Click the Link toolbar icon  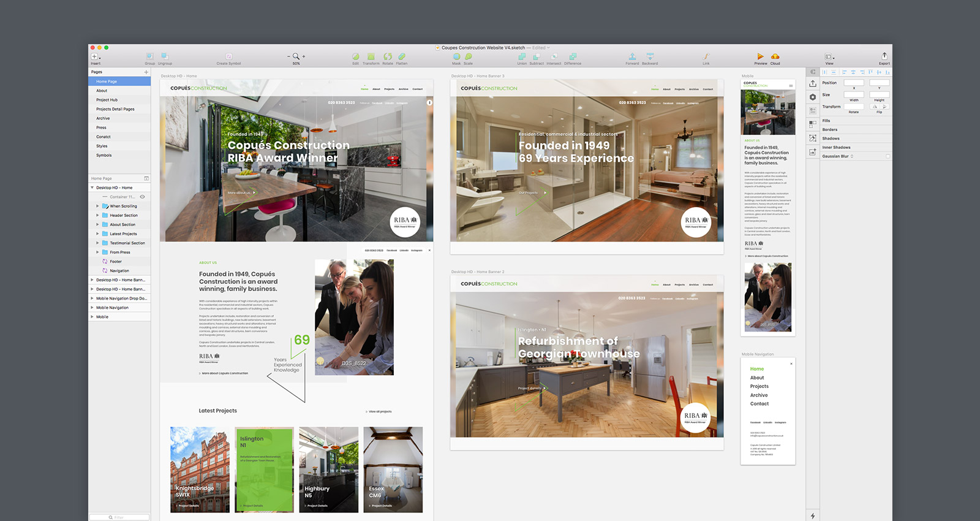(706, 56)
